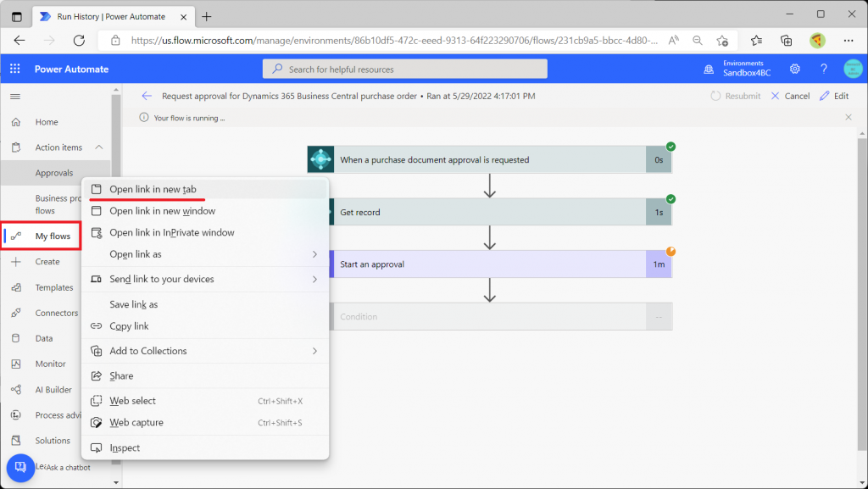Click the 'Search for helpful resources' box
The height and width of the screenshot is (489, 868).
point(405,69)
